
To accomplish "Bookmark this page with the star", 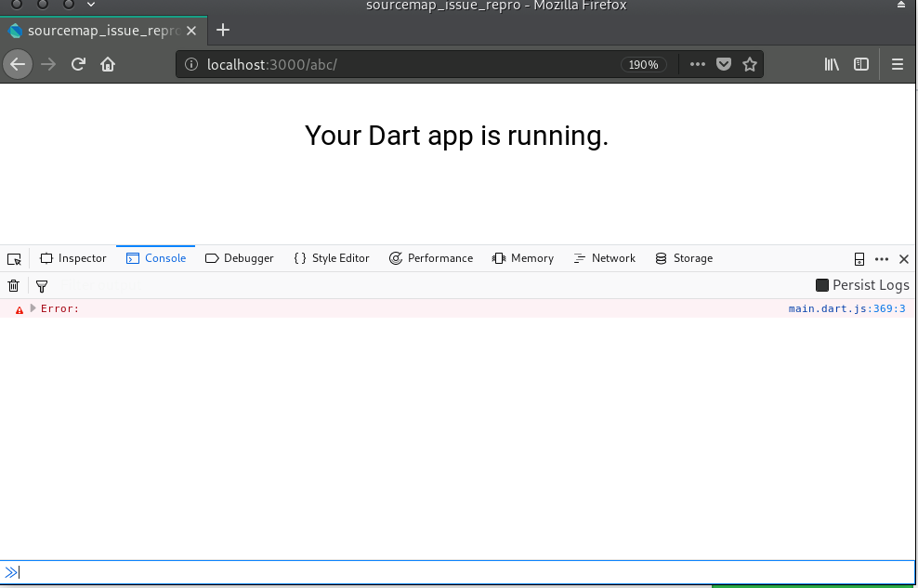I will coord(750,64).
